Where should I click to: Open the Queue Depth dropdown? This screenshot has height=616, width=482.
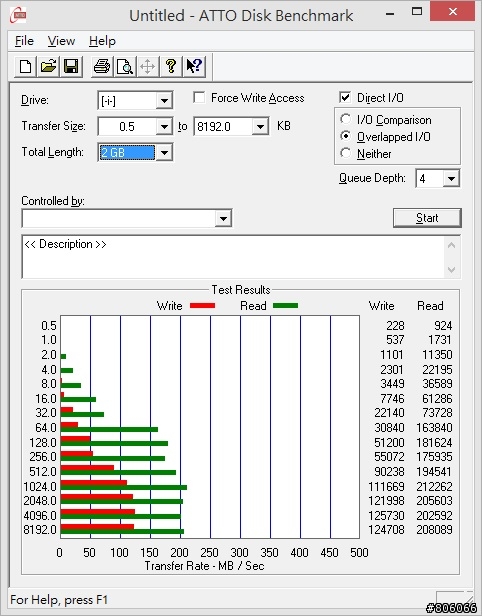click(451, 179)
